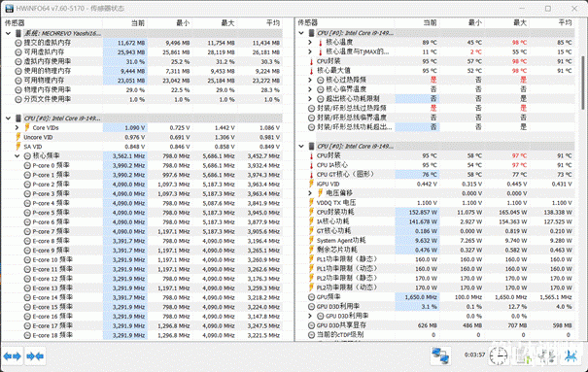Click the chip icon beside 系统: MECHREVO group
The height and width of the screenshot is (372, 588).
point(18,33)
